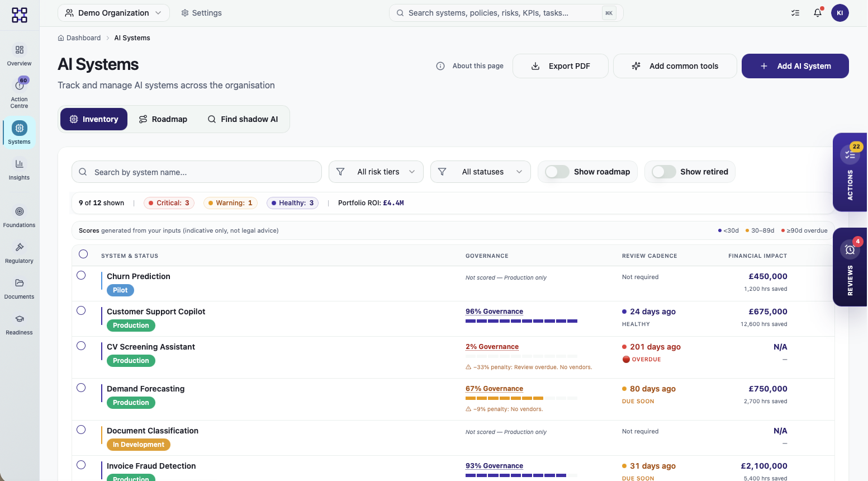Open Action Centre in sidebar
Image resolution: width=868 pixels, height=481 pixels.
pyautogui.click(x=20, y=92)
